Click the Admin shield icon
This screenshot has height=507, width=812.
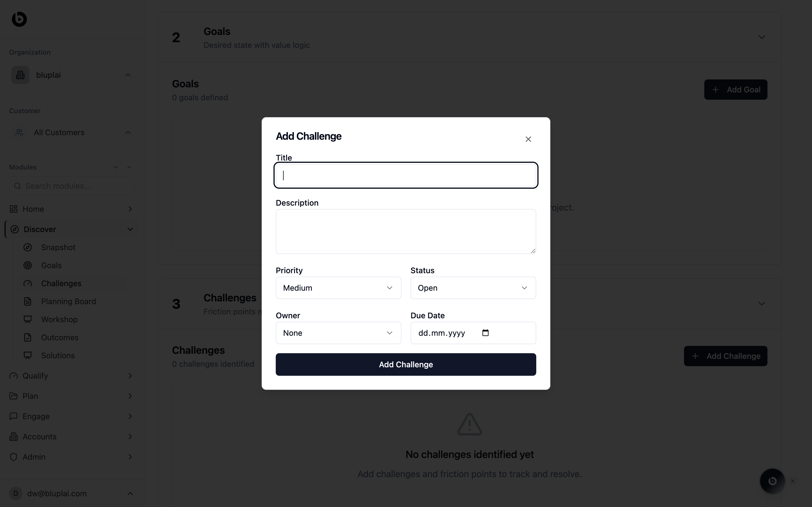click(x=14, y=457)
